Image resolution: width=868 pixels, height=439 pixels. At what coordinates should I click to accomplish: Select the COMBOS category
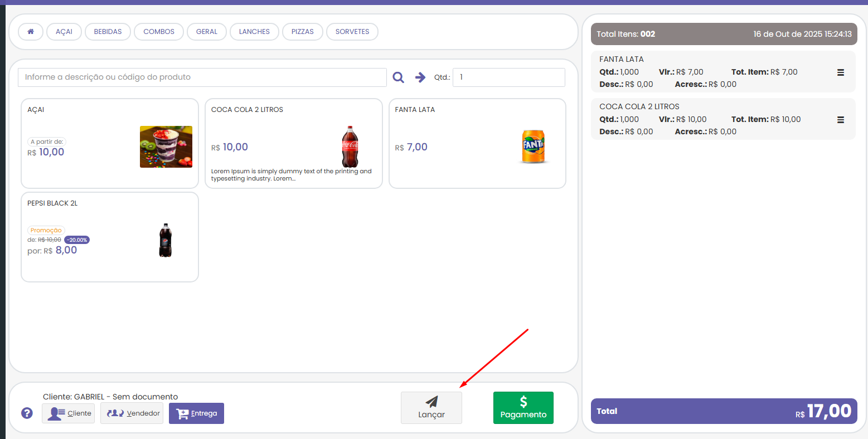159,32
